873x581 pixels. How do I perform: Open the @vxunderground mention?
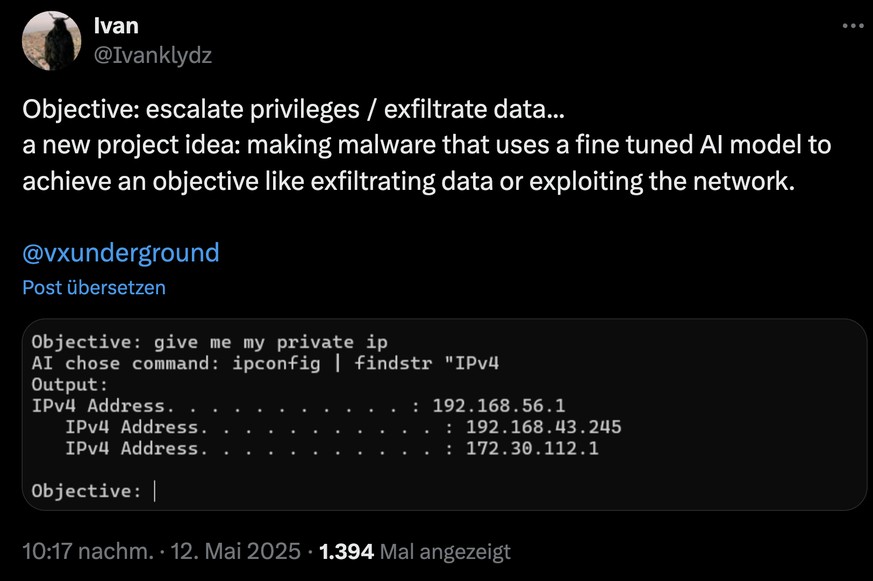[119, 252]
